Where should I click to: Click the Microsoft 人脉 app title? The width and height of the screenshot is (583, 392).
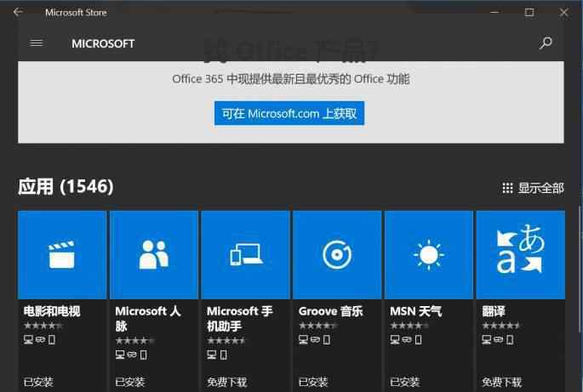coord(148,318)
